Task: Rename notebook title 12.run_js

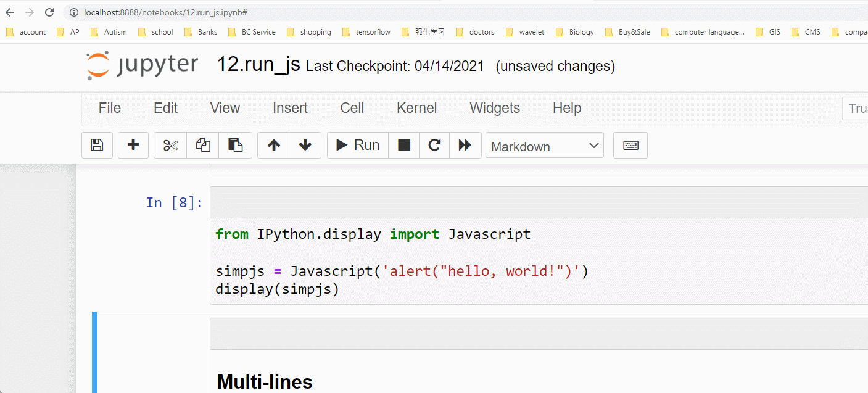Action: pyautogui.click(x=258, y=65)
